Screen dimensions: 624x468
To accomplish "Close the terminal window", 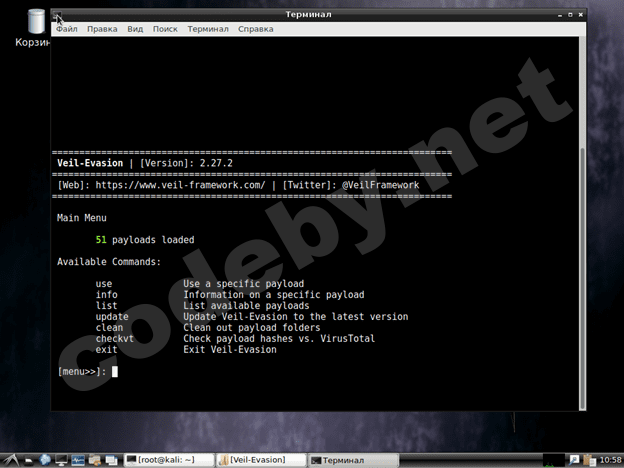I will 581,15.
